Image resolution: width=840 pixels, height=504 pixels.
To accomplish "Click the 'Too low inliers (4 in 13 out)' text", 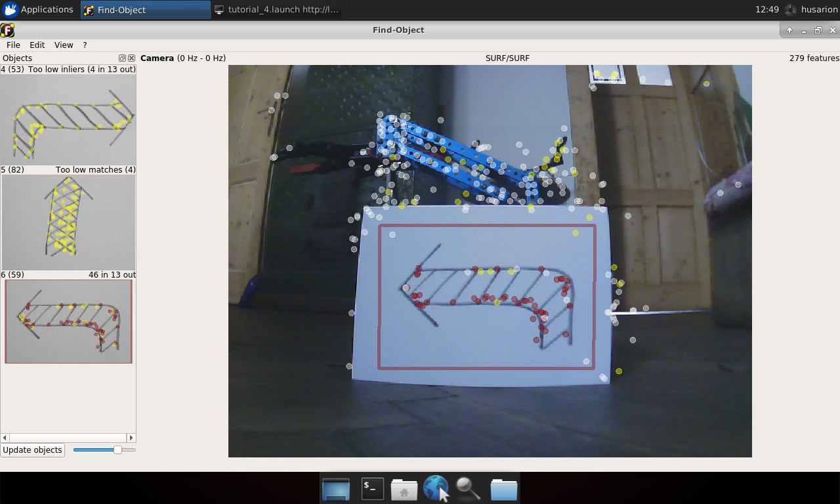I will click(x=82, y=70).
